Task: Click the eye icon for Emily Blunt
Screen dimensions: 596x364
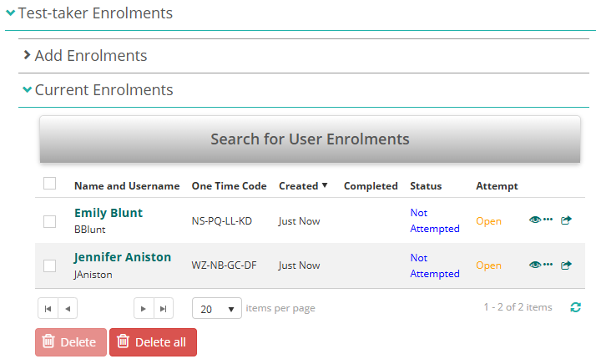Action: [535, 220]
